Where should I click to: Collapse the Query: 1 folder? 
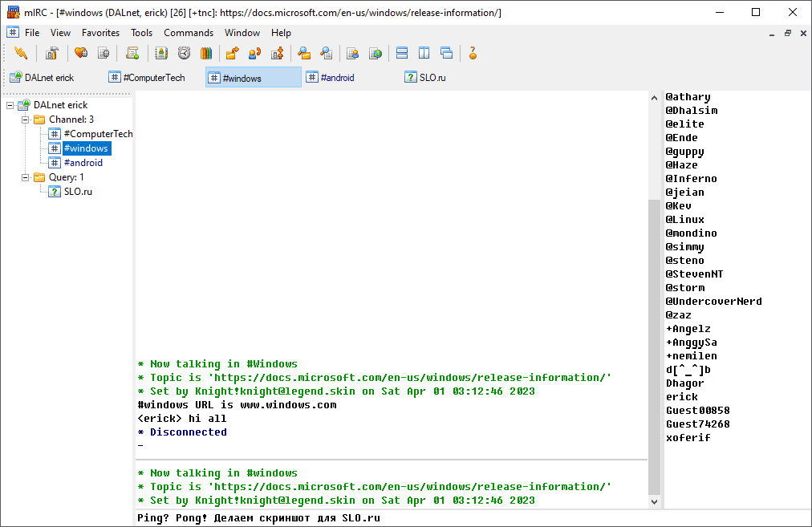[25, 177]
